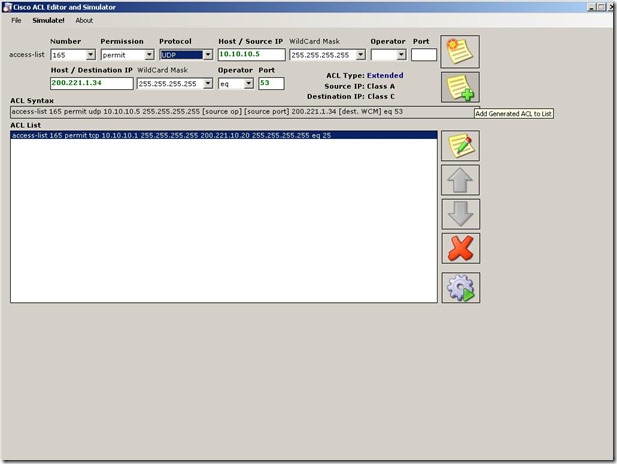This screenshot has width=617, height=464.
Task: Click the empty source Port field
Action: pos(424,54)
